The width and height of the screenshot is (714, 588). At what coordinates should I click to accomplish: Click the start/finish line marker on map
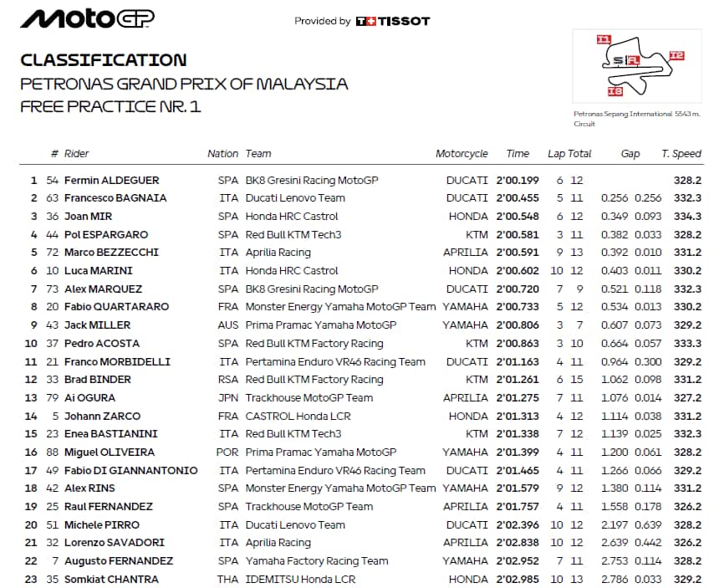627,60
